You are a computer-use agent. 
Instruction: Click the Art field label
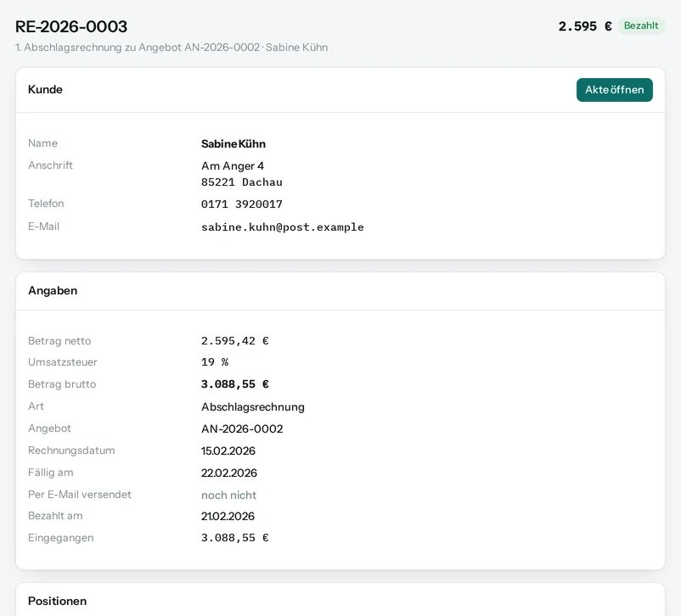tap(36, 406)
